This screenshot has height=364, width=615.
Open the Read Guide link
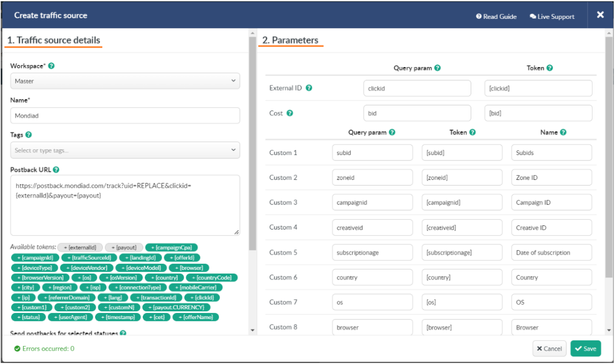pyautogui.click(x=496, y=16)
